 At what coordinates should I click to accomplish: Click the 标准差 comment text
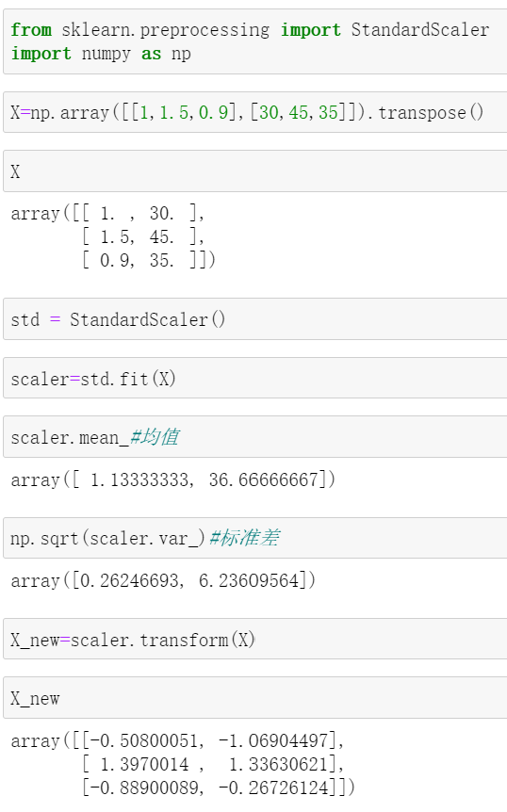point(250,538)
